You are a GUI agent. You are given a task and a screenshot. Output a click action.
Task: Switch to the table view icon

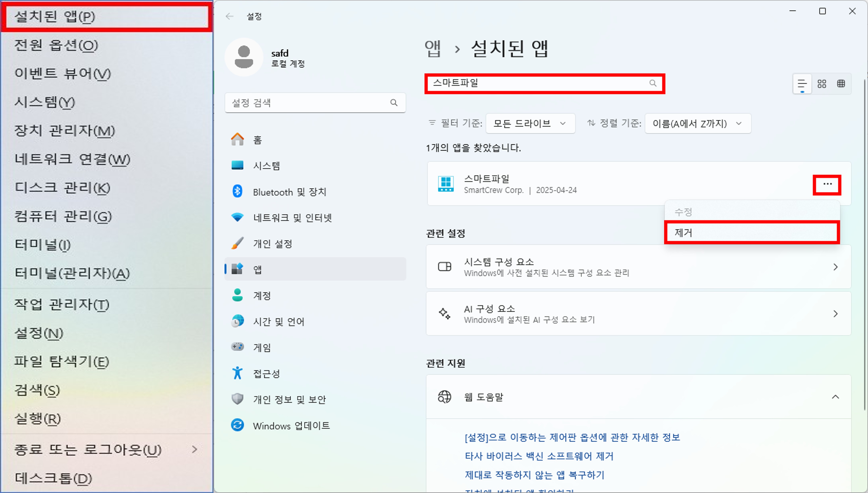[x=841, y=84]
